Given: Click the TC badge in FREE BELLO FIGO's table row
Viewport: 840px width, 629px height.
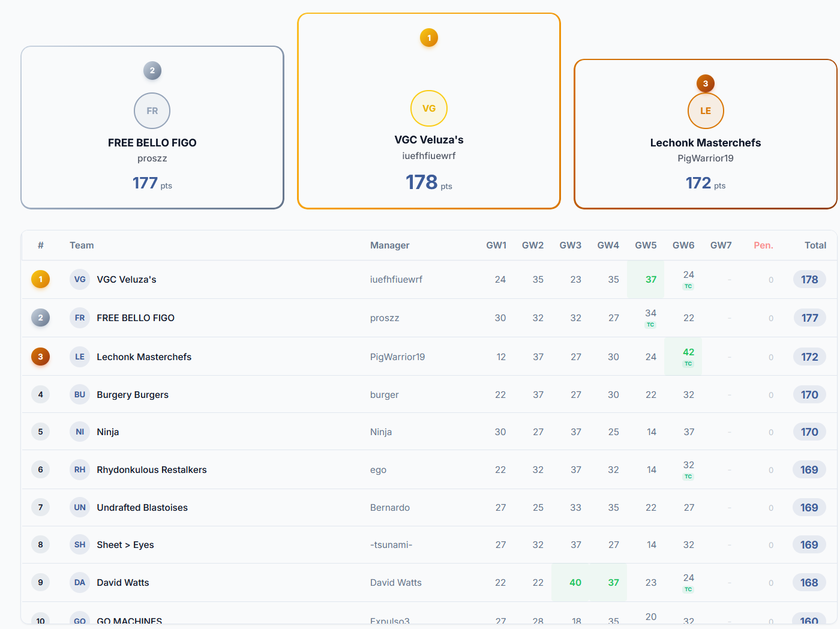Looking at the screenshot, I should click(650, 325).
